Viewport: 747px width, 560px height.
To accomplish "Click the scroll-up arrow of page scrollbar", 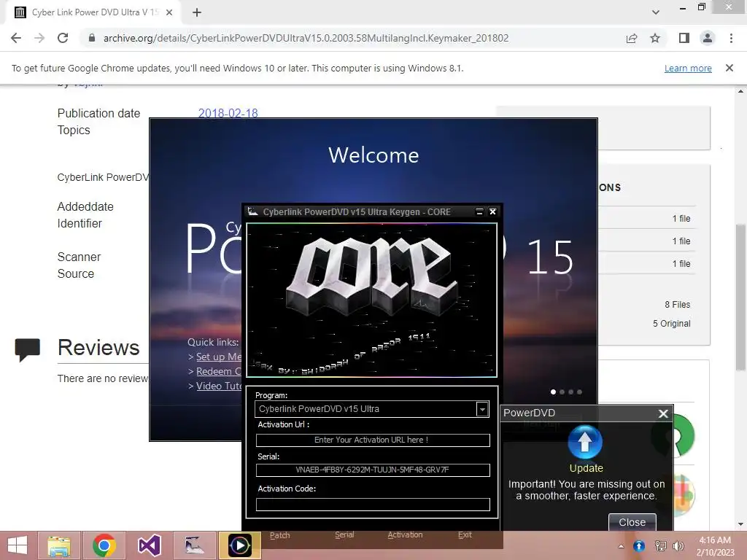I will [740, 91].
